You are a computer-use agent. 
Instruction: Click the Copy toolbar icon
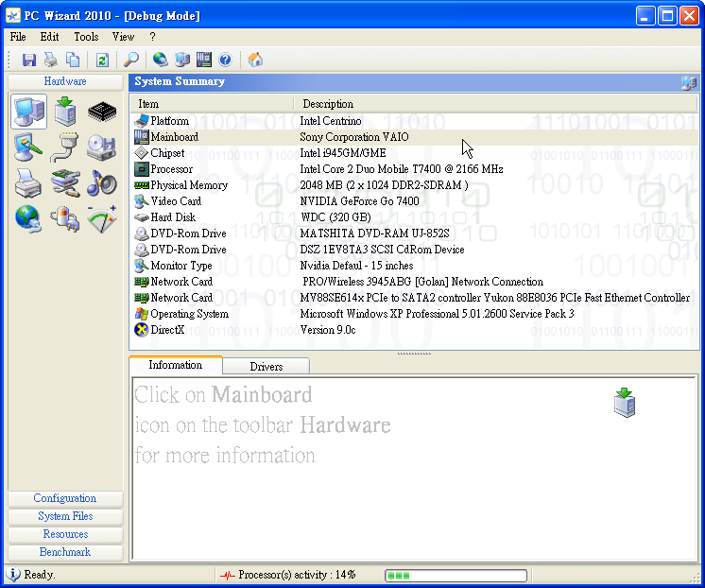73,60
